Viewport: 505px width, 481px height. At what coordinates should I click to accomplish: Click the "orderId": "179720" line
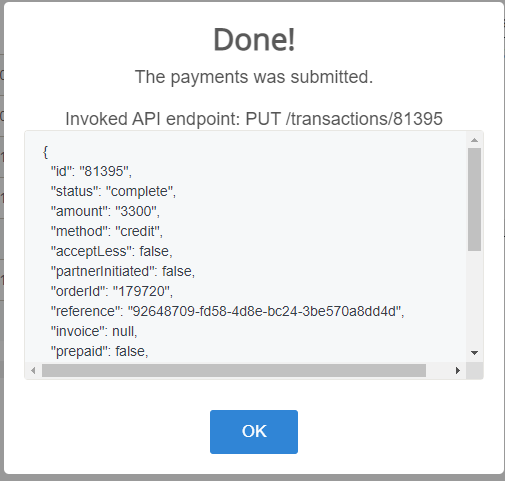click(112, 291)
